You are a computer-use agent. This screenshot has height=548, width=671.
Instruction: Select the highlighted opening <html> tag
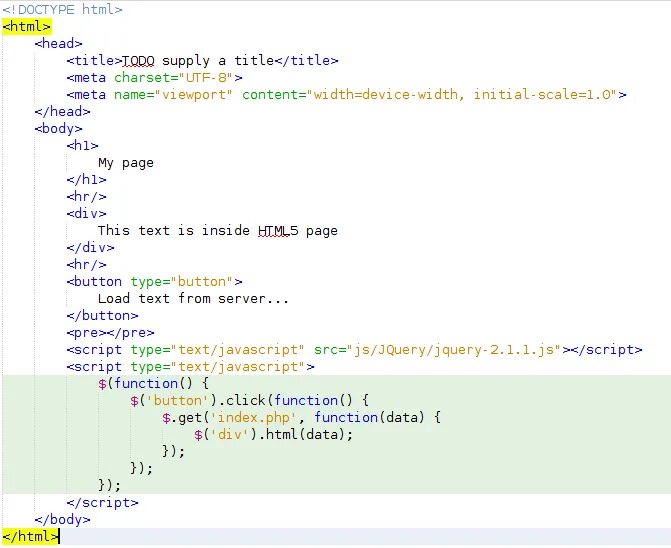coord(27,27)
